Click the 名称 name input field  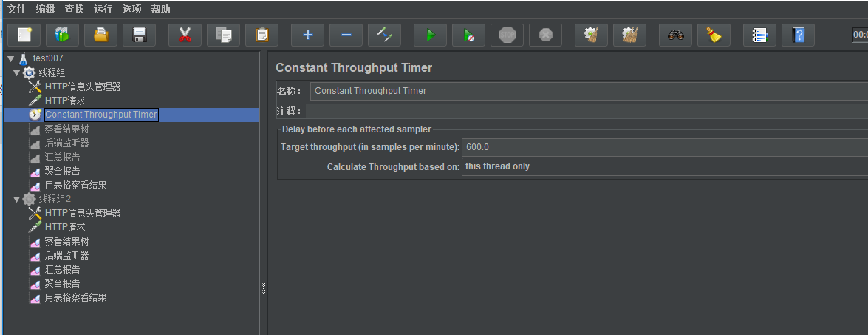click(x=589, y=91)
